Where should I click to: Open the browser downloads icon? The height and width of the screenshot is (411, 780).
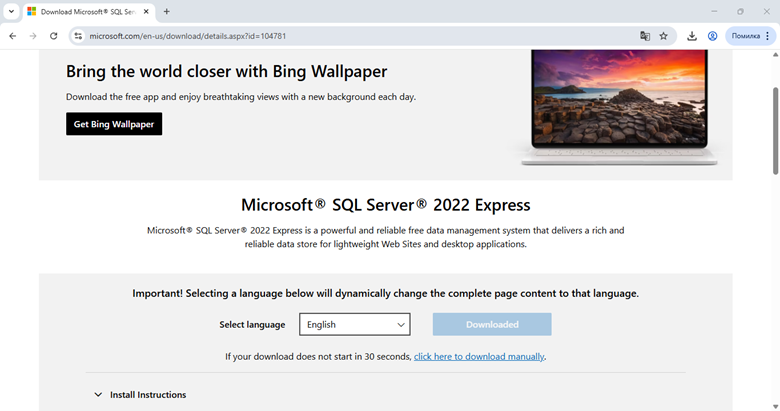(691, 36)
